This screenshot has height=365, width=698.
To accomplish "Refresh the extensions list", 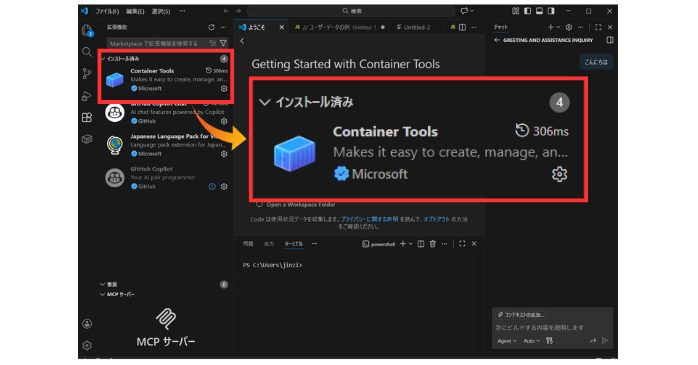I will coord(211,28).
